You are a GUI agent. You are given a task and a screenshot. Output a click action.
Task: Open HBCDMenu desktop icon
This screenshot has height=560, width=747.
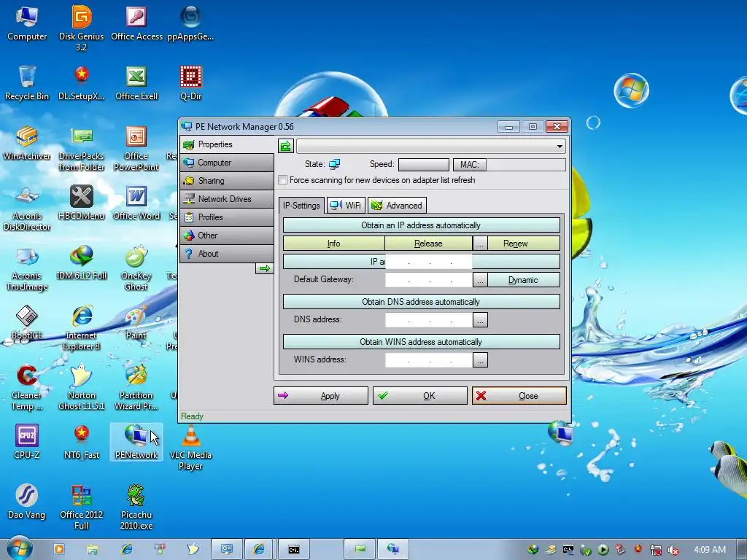(x=82, y=203)
